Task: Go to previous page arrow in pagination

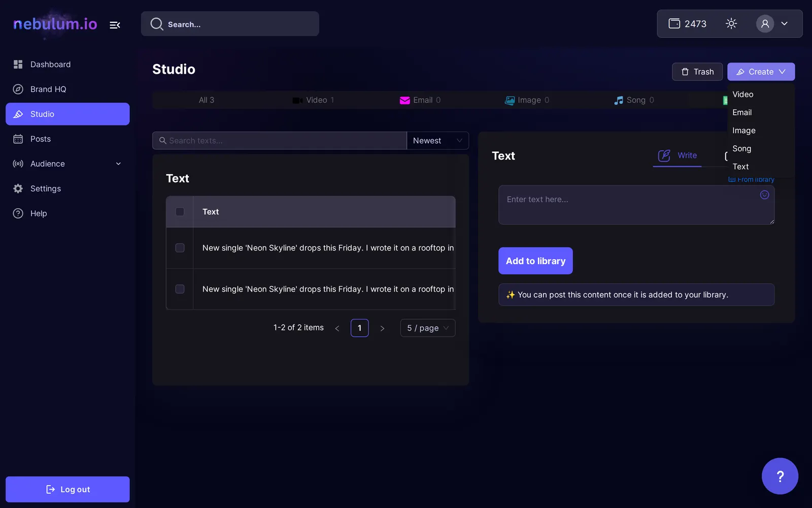Action: pyautogui.click(x=337, y=328)
